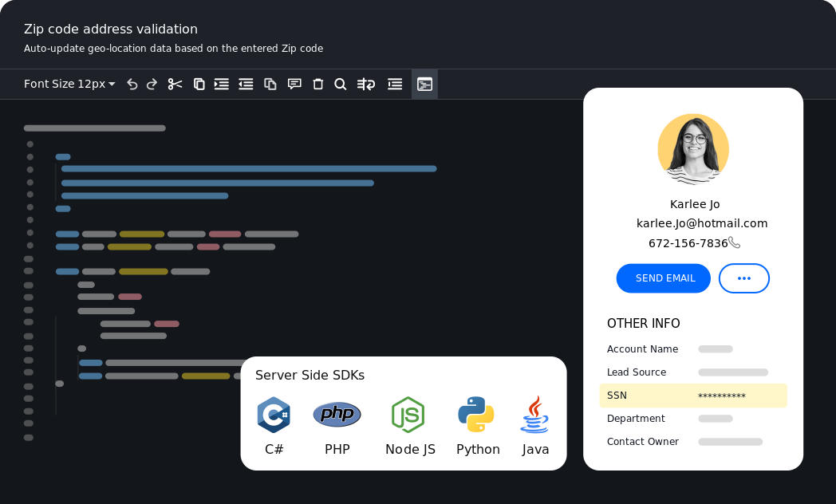Click the phone icon next to Karlee's number
Screen dimensions: 836x504
pos(733,242)
